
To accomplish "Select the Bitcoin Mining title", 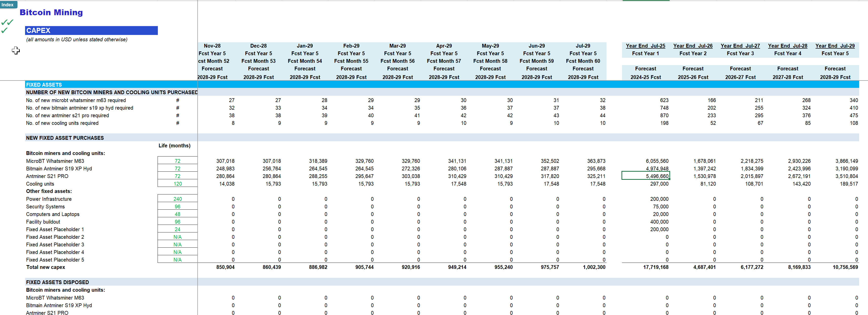I will click(51, 12).
